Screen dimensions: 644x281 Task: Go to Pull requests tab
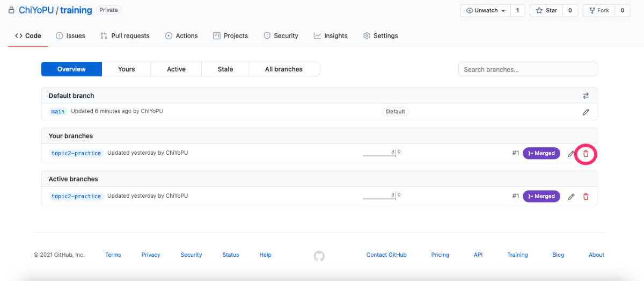pyautogui.click(x=125, y=36)
